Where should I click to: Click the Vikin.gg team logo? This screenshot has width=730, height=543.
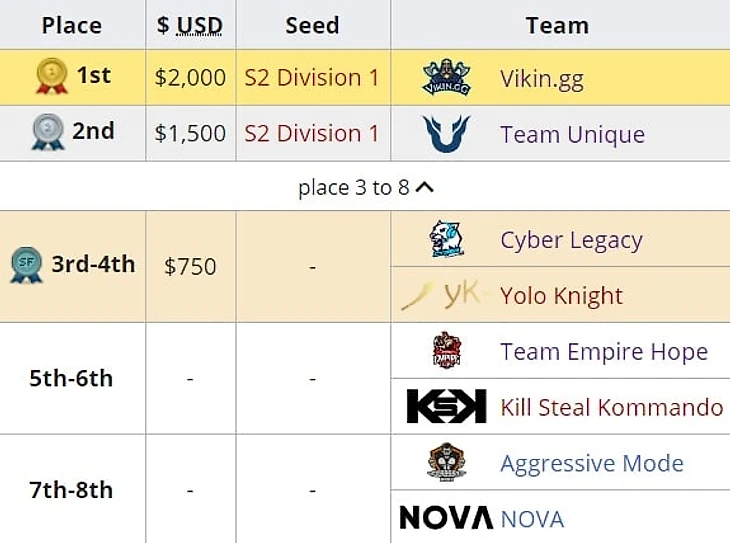tap(446, 78)
